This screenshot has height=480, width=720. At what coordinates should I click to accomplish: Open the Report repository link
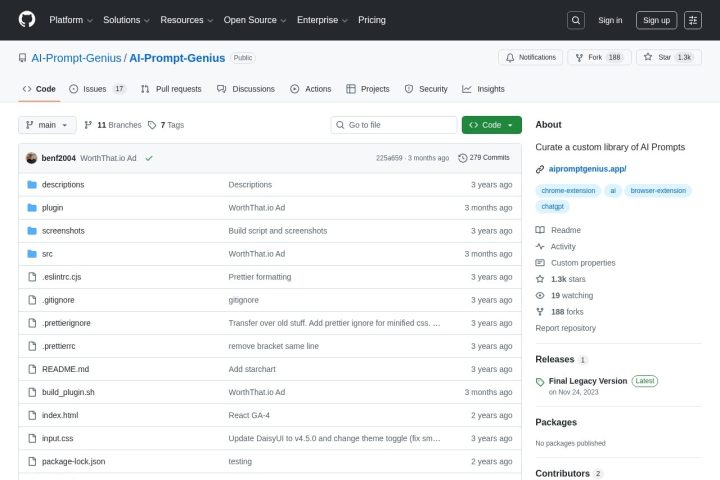pyautogui.click(x=565, y=328)
